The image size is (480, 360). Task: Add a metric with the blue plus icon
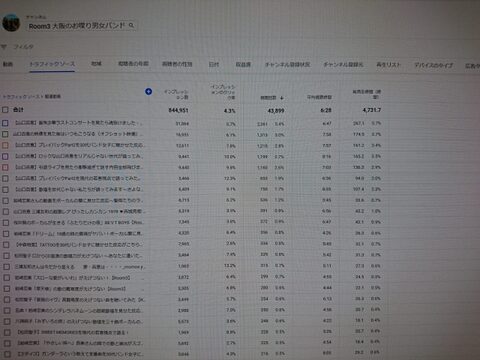149,91
